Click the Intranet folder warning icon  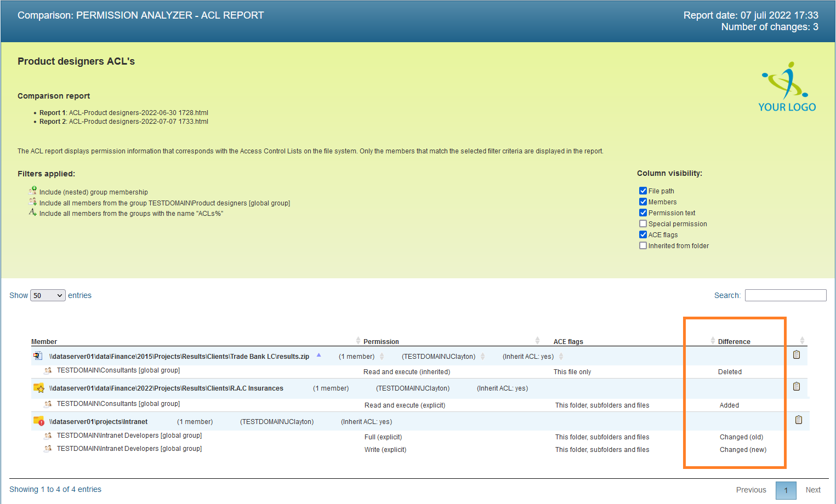(x=39, y=421)
